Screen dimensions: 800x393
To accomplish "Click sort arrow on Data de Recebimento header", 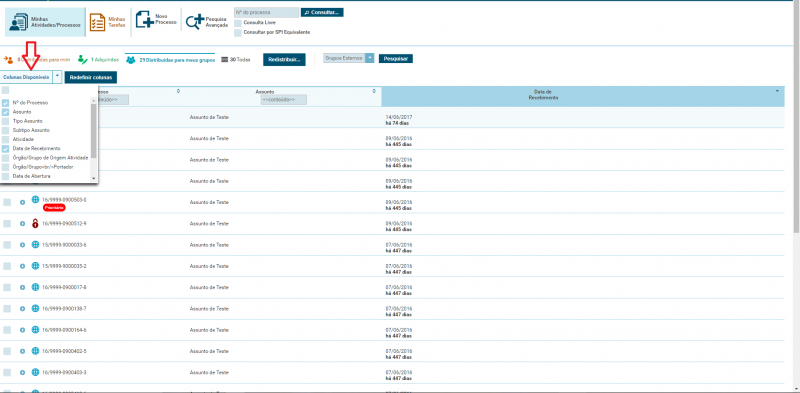I will pyautogui.click(x=778, y=91).
